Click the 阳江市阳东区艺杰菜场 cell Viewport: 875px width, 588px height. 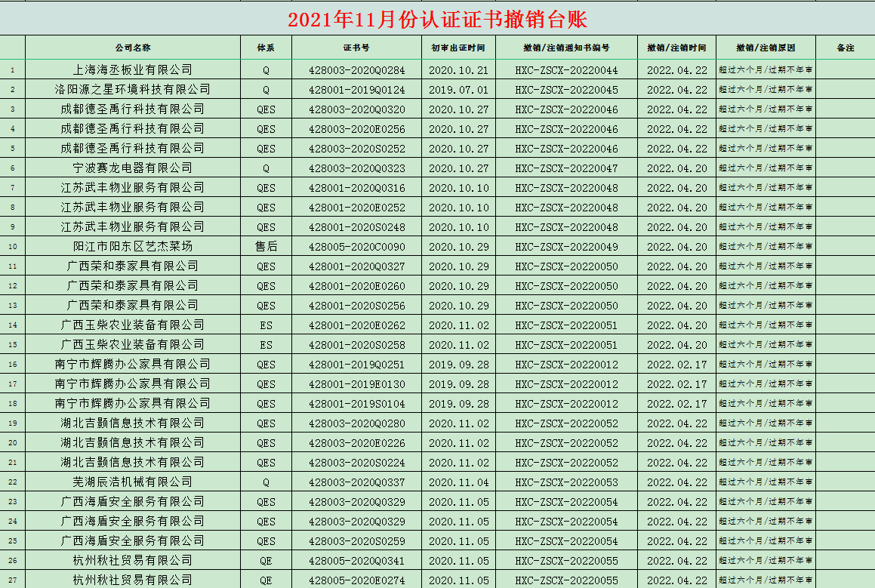133,247
